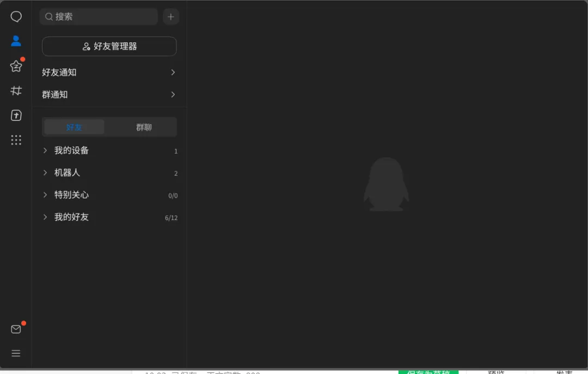Image resolution: width=588 pixels, height=374 pixels.
Task: Open the file upload icon in sidebar
Action: click(x=16, y=115)
